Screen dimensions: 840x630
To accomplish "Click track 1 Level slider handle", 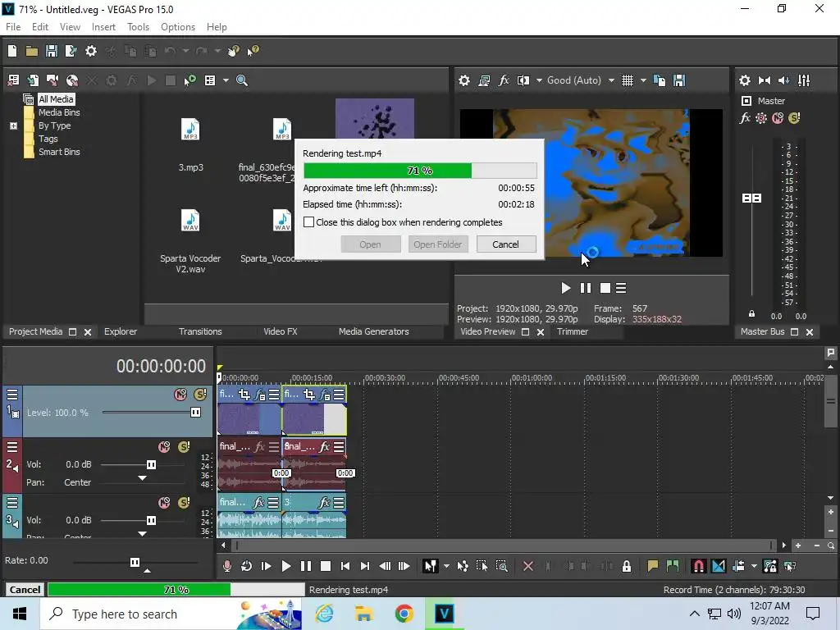I will (x=195, y=413).
